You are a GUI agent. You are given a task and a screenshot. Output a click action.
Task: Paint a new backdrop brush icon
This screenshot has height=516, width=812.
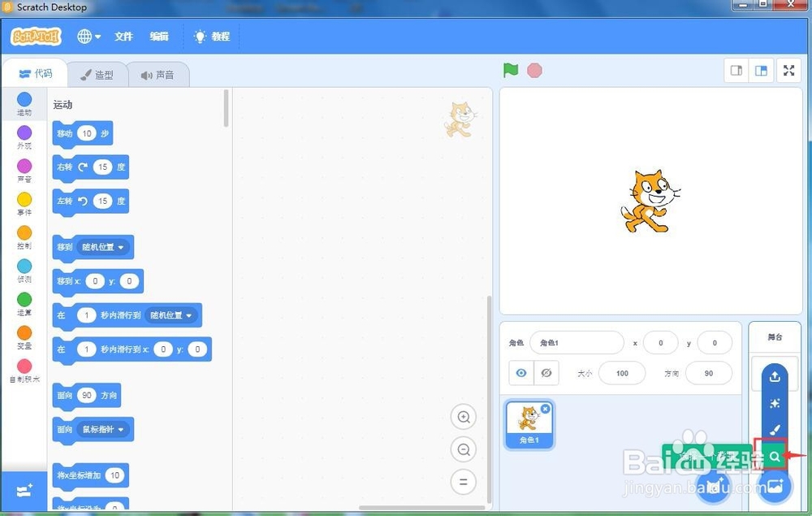coord(775,430)
